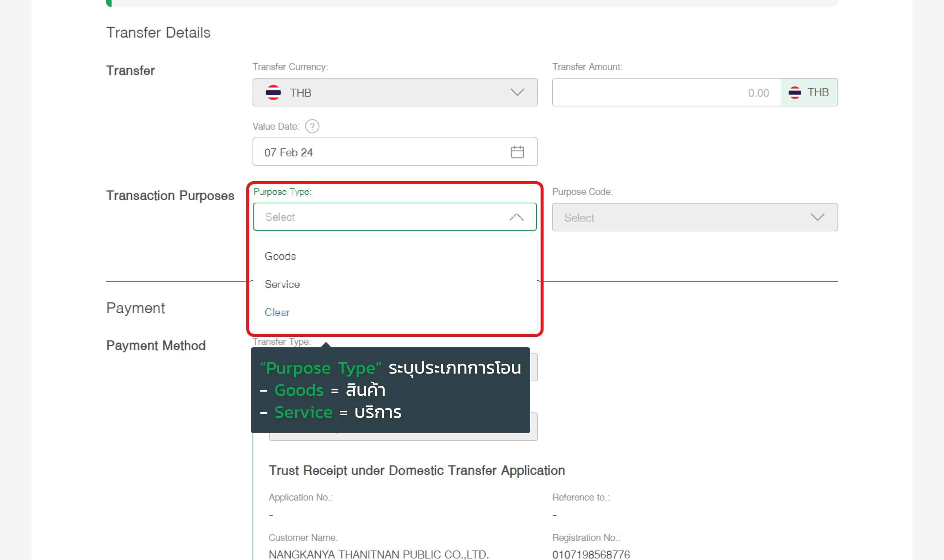Choose Service as the purpose type
This screenshot has height=560, width=944.
point(282,284)
